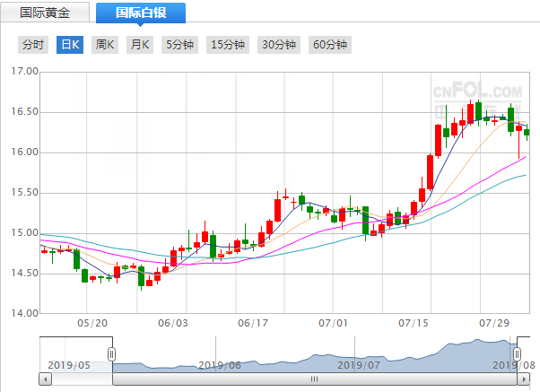Click the 07/01 date axis label
The height and width of the screenshot is (392, 540).
tap(333, 323)
